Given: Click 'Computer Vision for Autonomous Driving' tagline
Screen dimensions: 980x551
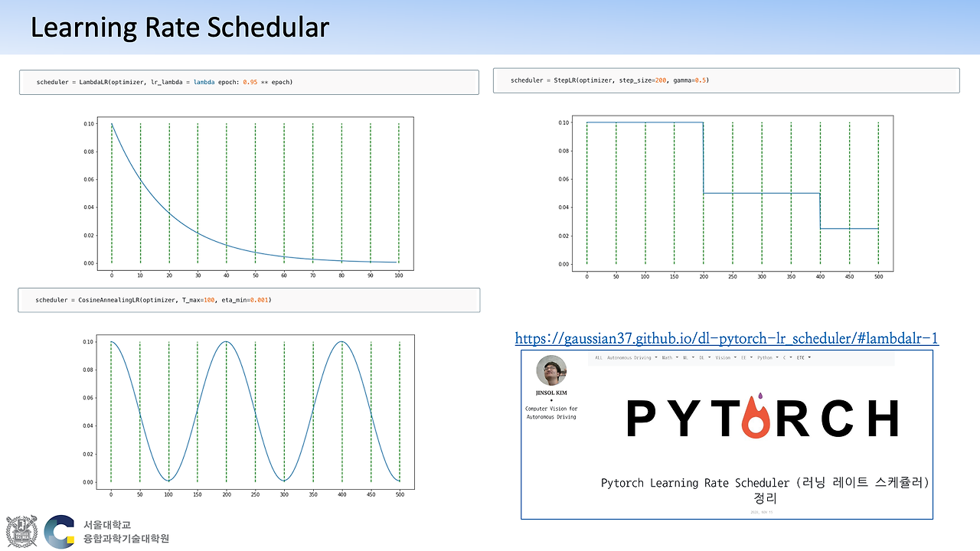Looking at the screenshot, I should pyautogui.click(x=551, y=412).
